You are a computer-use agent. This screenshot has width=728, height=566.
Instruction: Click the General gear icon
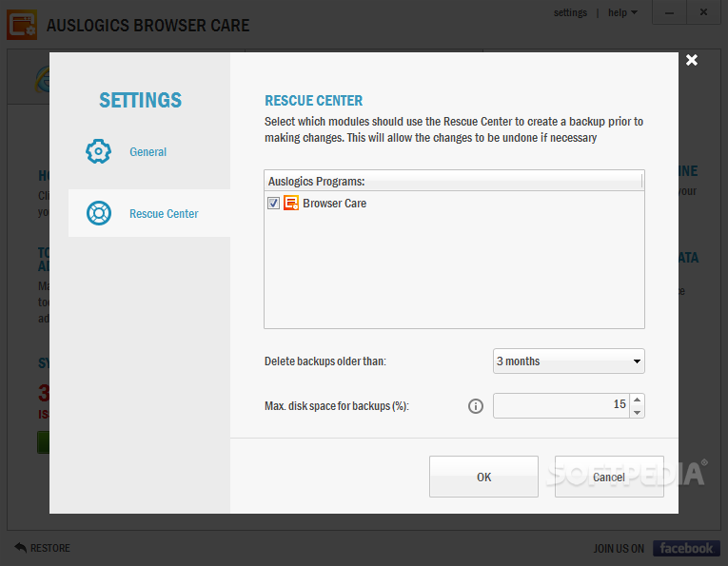pyautogui.click(x=98, y=151)
